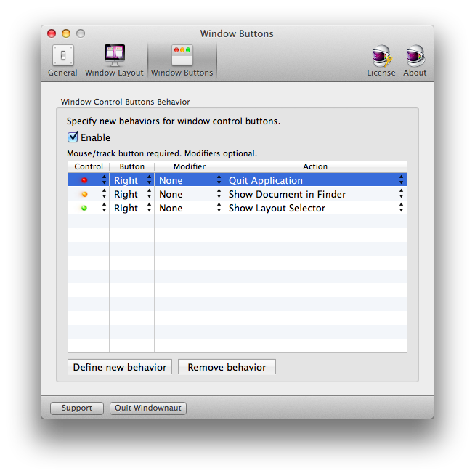The height and width of the screenshot is (476, 475).
Task: Change control for the yellow button row
Action: pos(89,194)
